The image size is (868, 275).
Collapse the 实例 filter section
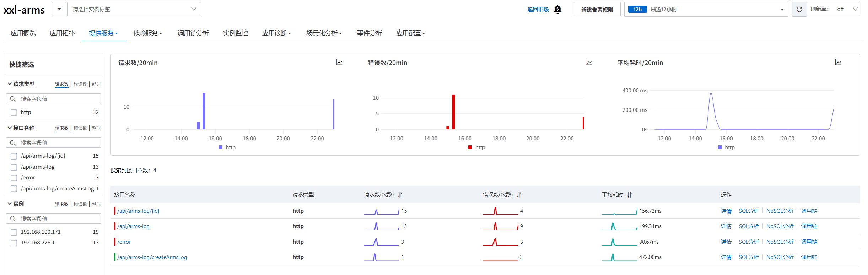tap(10, 204)
